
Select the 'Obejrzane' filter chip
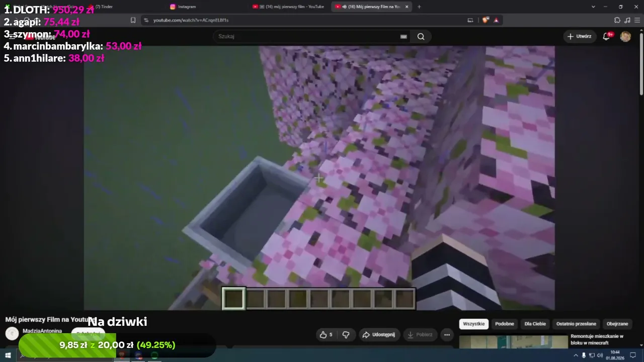[617, 324]
